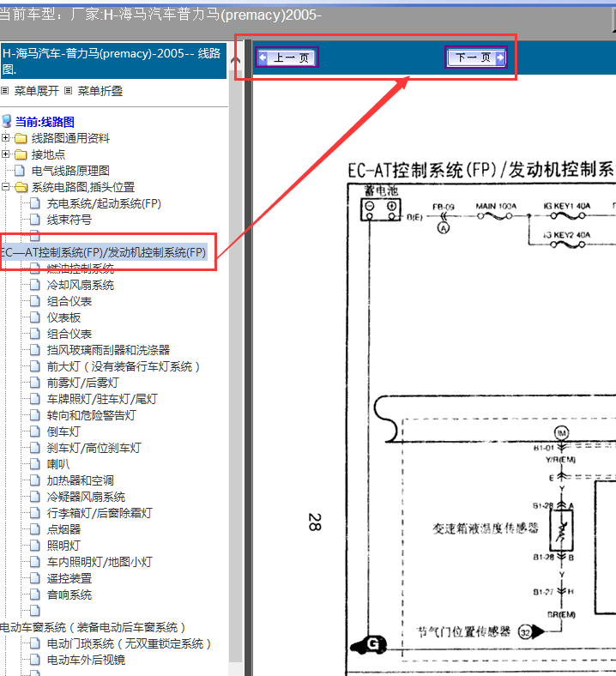Open 车牌照灯/驻车灯/尾灯 page

click(x=102, y=399)
